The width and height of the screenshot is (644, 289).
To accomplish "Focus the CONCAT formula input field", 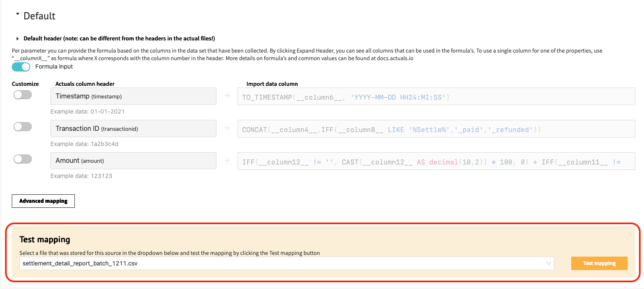I will 436,129.
